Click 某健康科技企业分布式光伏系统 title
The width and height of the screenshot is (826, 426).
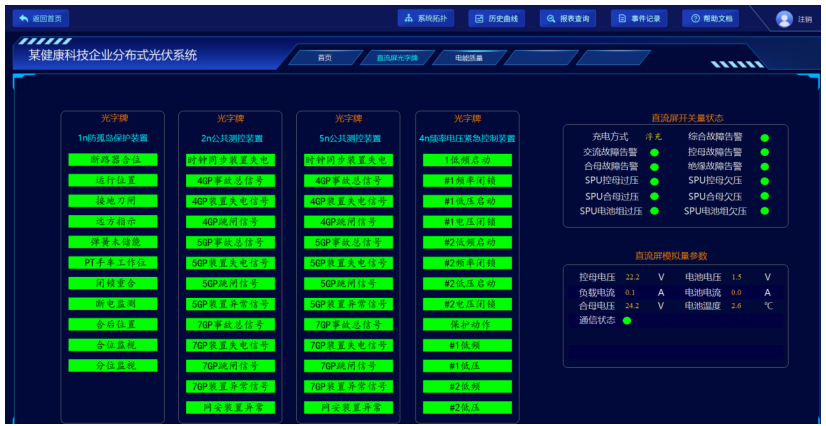[113, 55]
